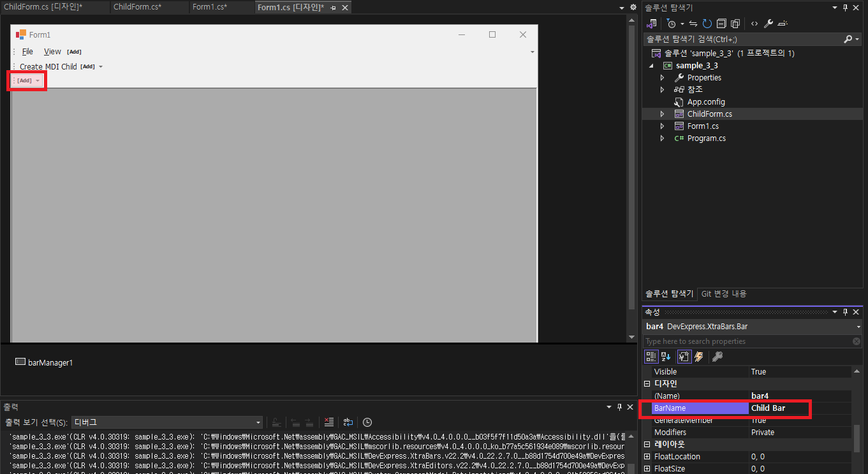This screenshot has height=474, width=868.
Task: Expand the ChildForm.cs node
Action: tap(662, 114)
